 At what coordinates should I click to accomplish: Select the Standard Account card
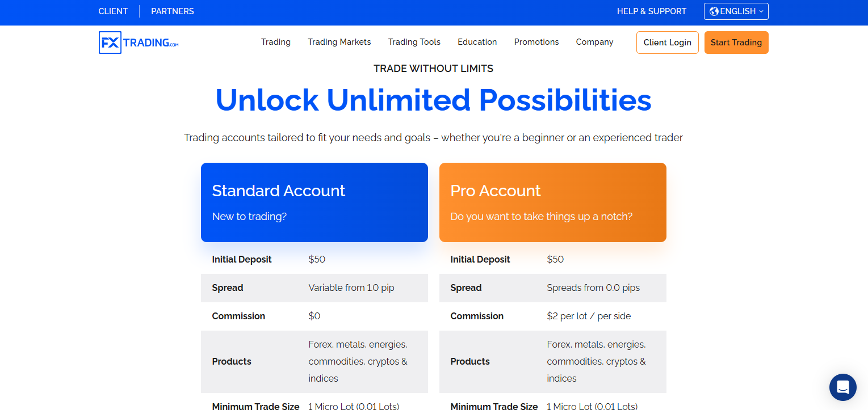(315, 202)
